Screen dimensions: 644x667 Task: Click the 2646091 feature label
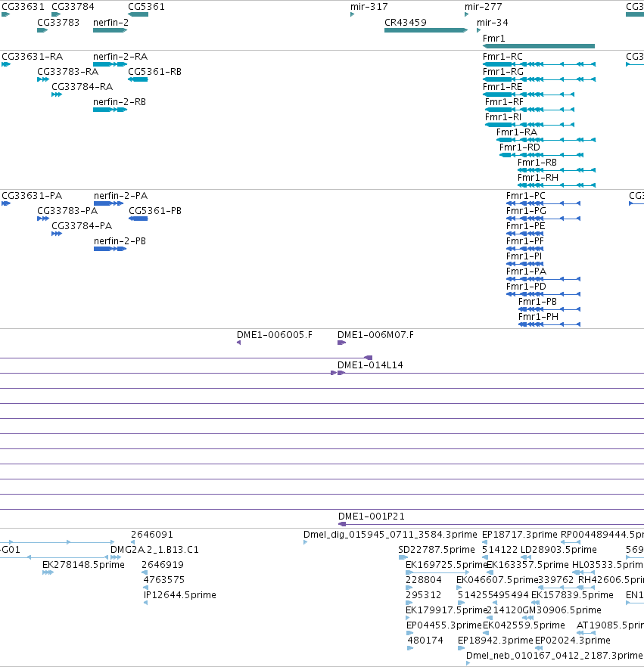[x=152, y=534]
